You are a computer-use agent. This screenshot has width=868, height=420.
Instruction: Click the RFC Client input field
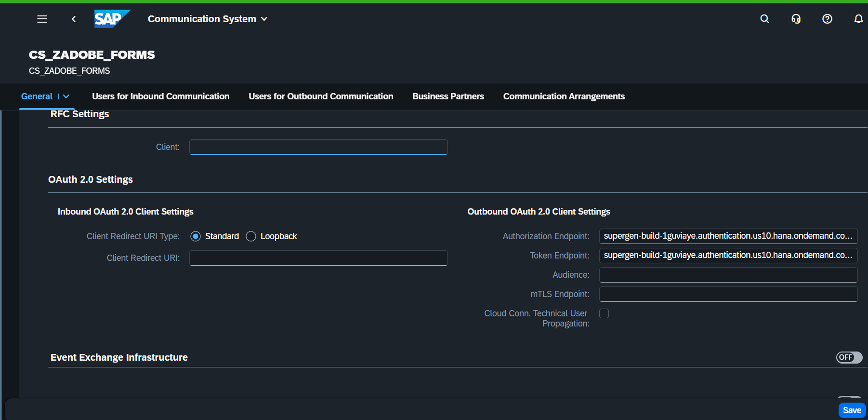(x=318, y=147)
